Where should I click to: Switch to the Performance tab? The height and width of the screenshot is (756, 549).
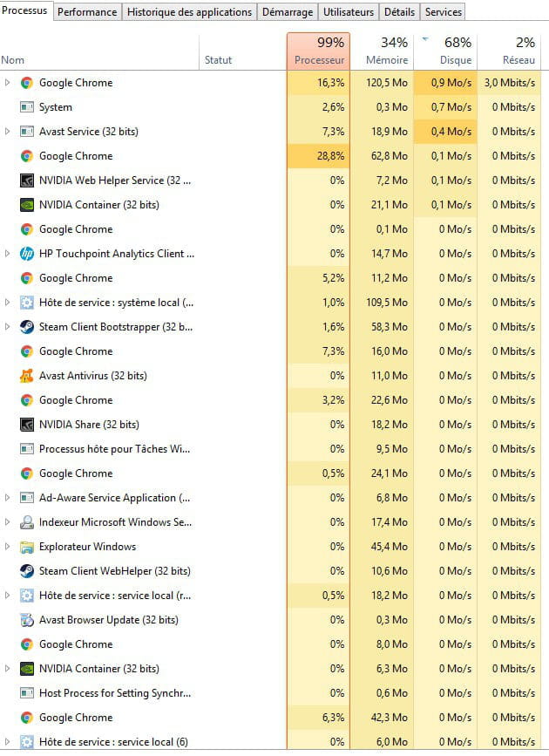coord(87,12)
